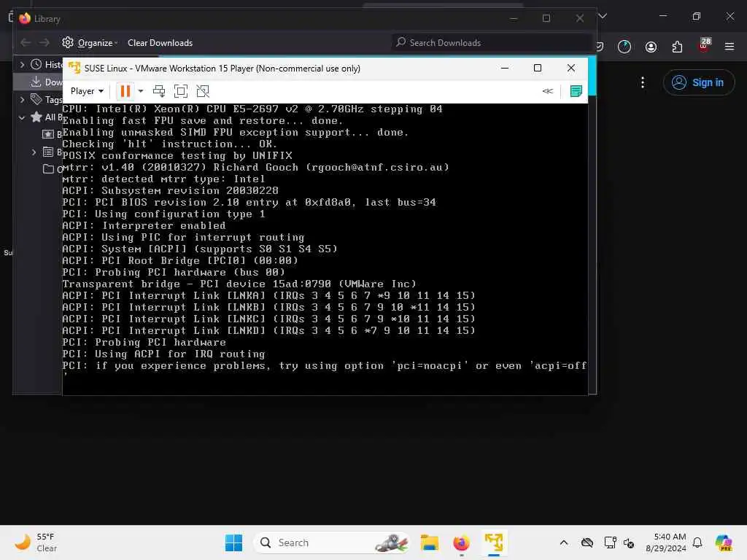
Task: Open Firefox account profile icon
Action: [x=651, y=46]
